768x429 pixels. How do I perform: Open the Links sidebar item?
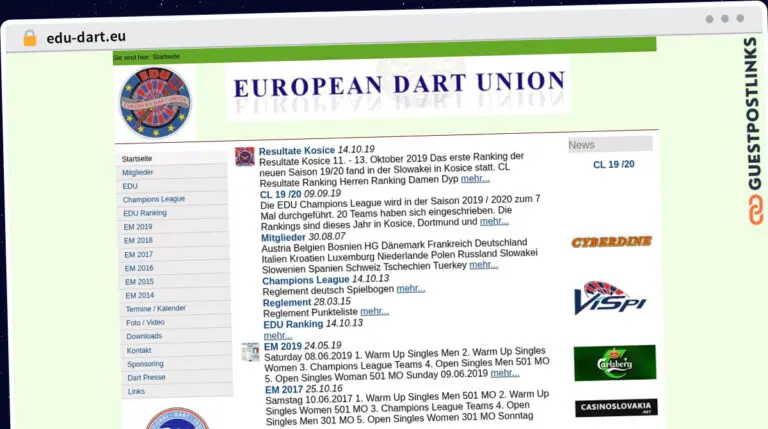[136, 391]
